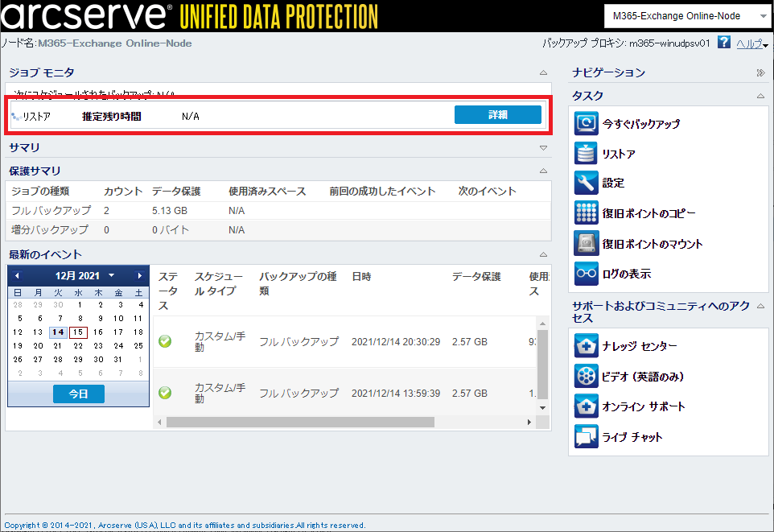Click the フル バックアップ row in protection summary

pos(278,211)
